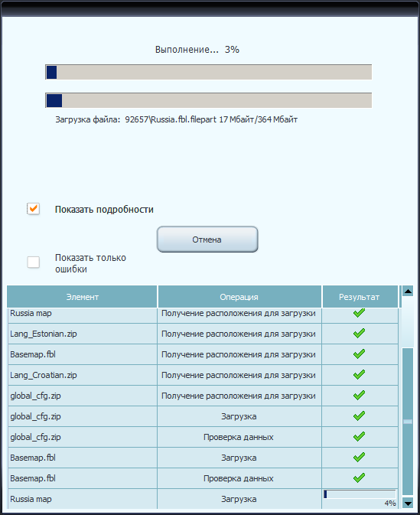420x515 pixels.
Task: Click the top overall progress bar
Action: point(209,72)
